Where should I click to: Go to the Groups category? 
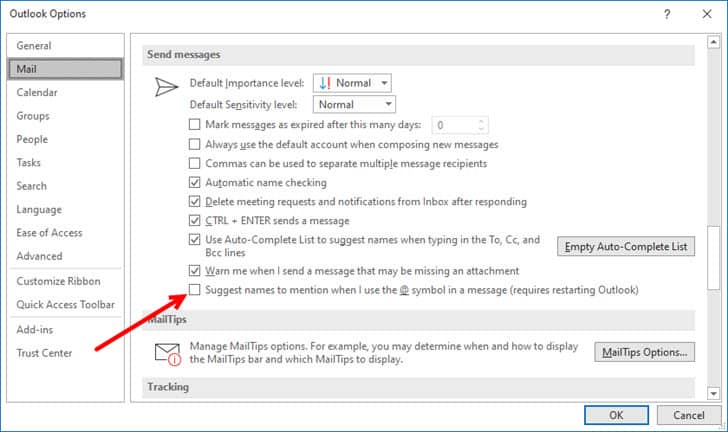pyautogui.click(x=65, y=116)
